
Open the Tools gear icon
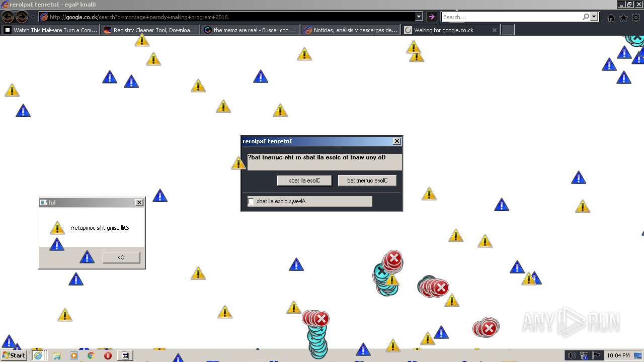pos(636,18)
